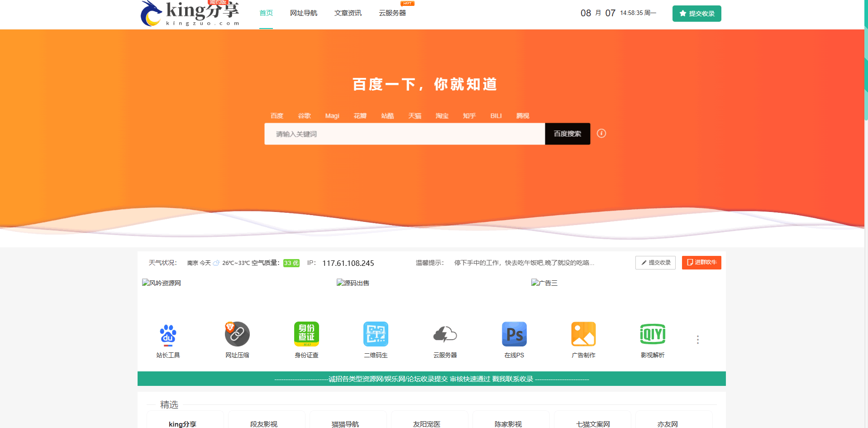
Task: Open the 云服务器 cloud icon
Action: (445, 334)
